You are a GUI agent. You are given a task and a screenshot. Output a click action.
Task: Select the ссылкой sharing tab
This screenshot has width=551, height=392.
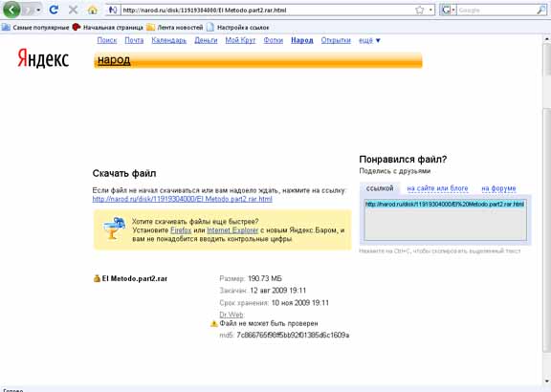point(380,188)
